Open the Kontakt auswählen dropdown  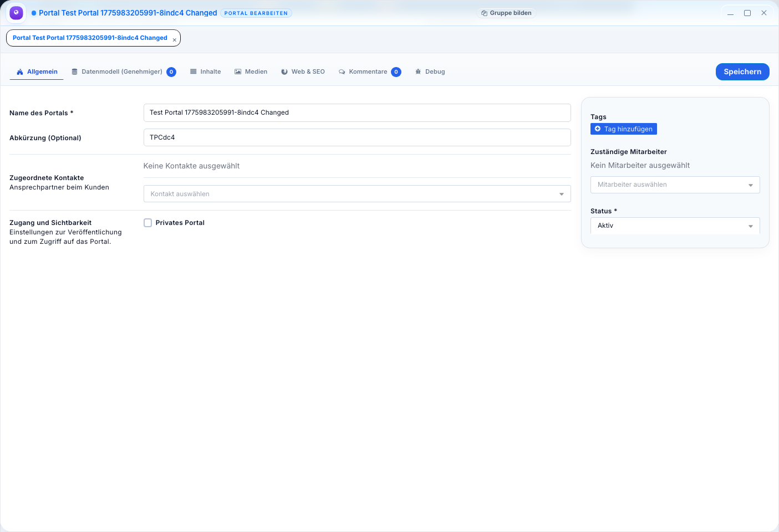(x=357, y=194)
